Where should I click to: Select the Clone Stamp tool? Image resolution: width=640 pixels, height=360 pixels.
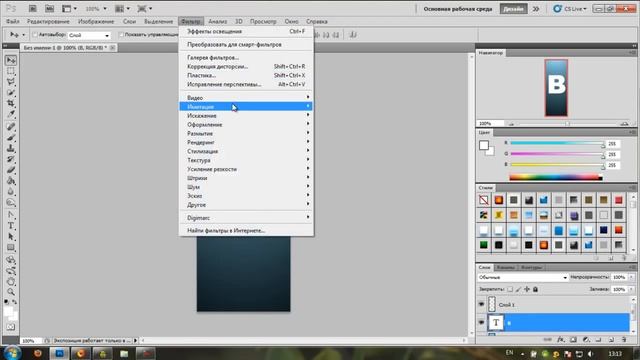(x=11, y=149)
